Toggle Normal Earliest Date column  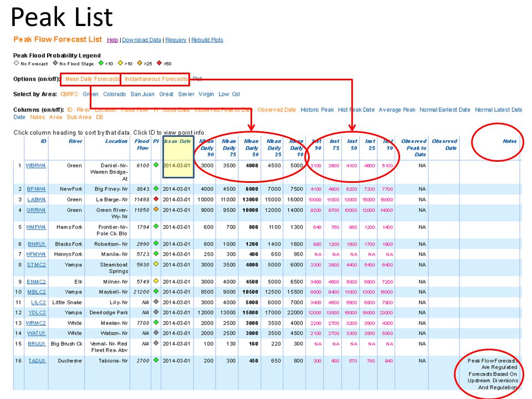coord(445,110)
